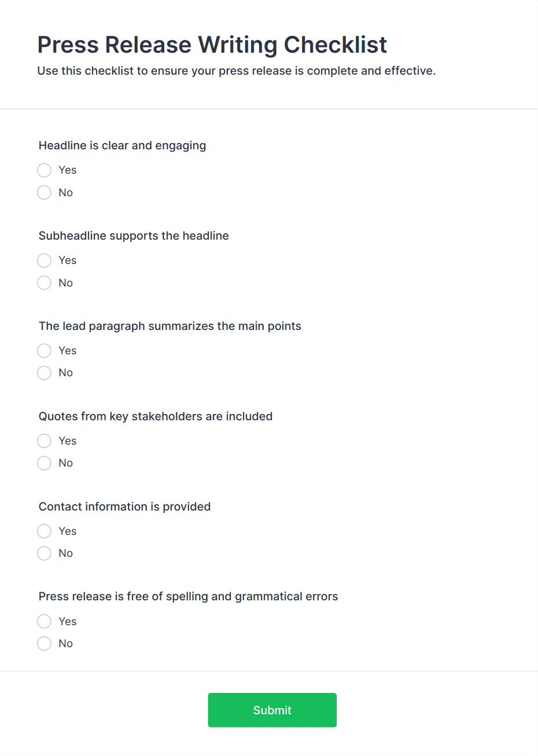This screenshot has width=538, height=756.
Task: Click the 'Contact information is provided' question label
Action: click(124, 507)
